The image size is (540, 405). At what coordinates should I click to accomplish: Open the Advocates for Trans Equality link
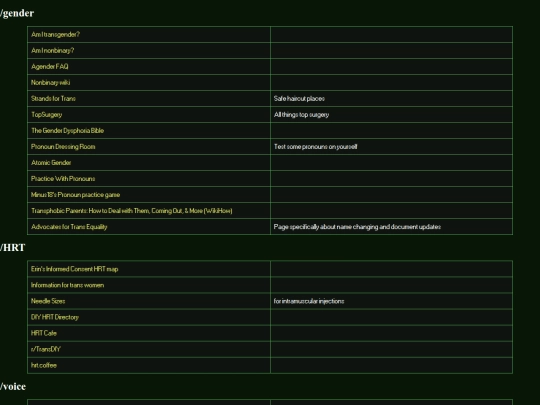(x=69, y=227)
